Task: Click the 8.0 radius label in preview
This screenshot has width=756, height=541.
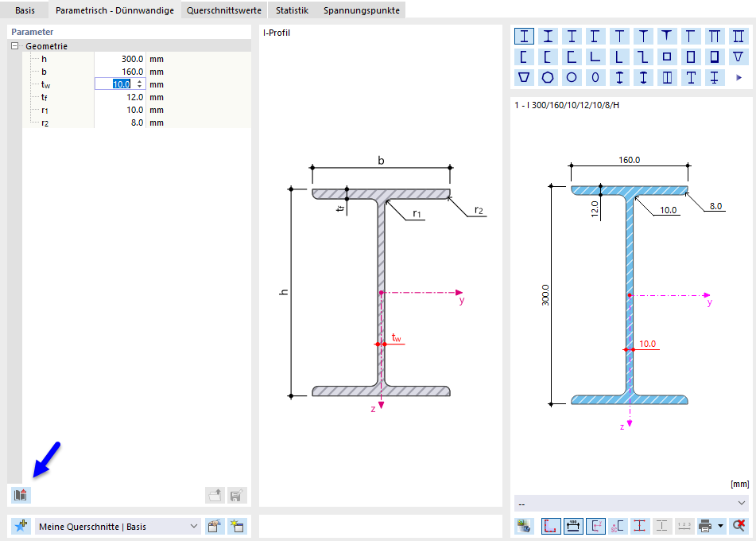Action: pyautogui.click(x=715, y=206)
